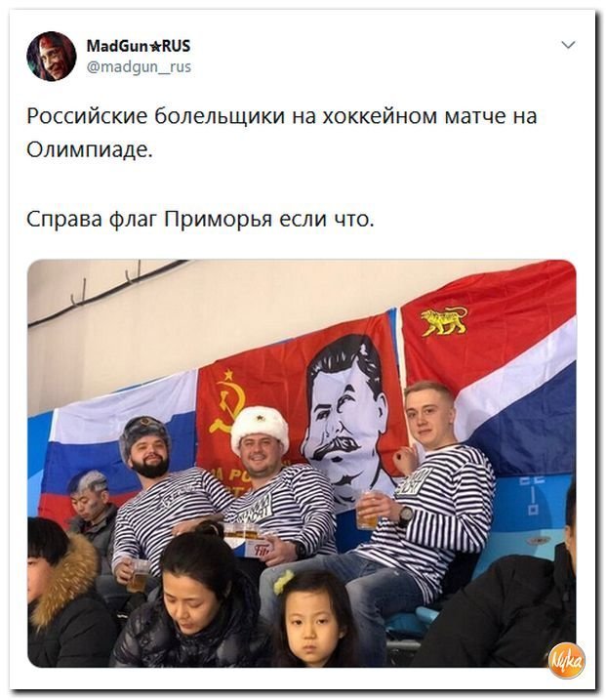606x700 pixels.
Task: Click the blue seat logo at right
Action: [x=533, y=496]
